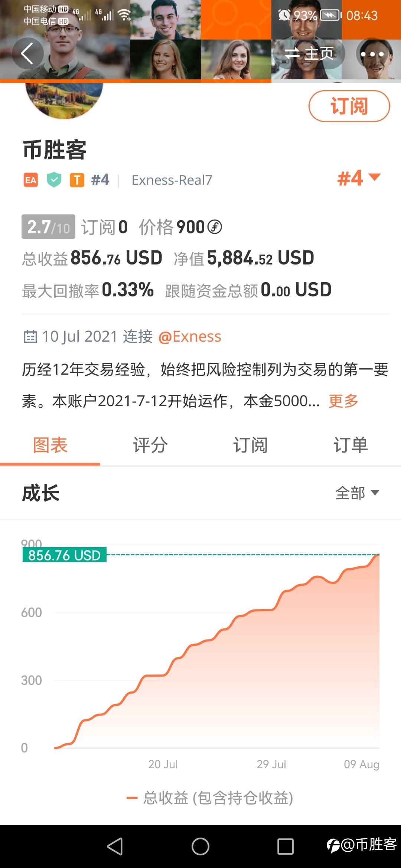The width and height of the screenshot is (401, 868).
Task: Open the 全部 time range dropdown
Action: point(357,493)
